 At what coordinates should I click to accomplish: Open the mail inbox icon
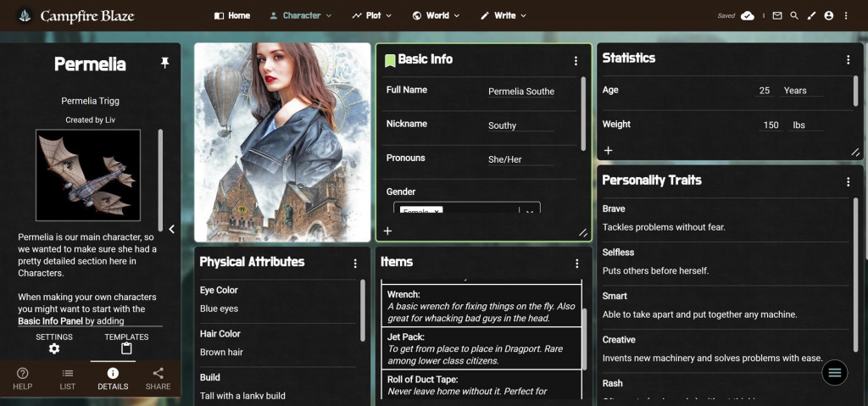coord(777,16)
